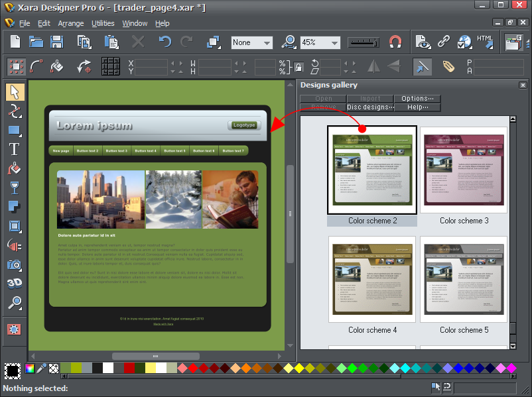Toggle the scale line widths arrow button
The width and height of the screenshot is (532, 397).
[x=422, y=66]
